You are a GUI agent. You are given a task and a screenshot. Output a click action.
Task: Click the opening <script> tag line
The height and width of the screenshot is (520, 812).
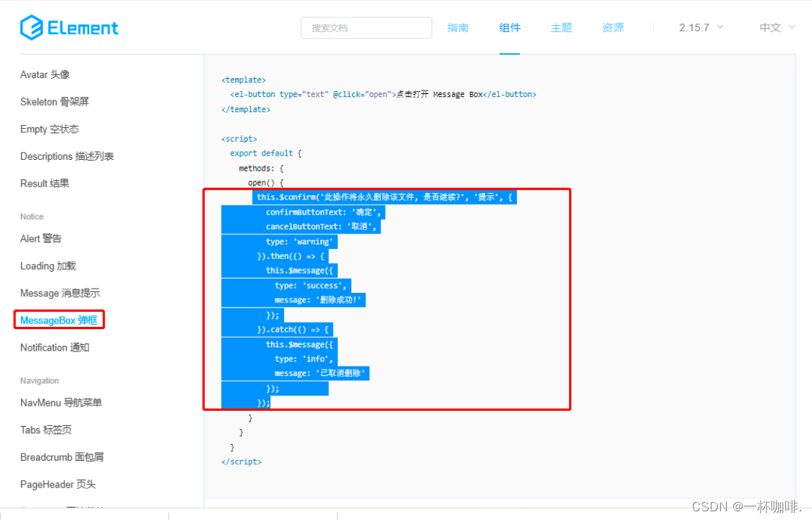(x=239, y=139)
